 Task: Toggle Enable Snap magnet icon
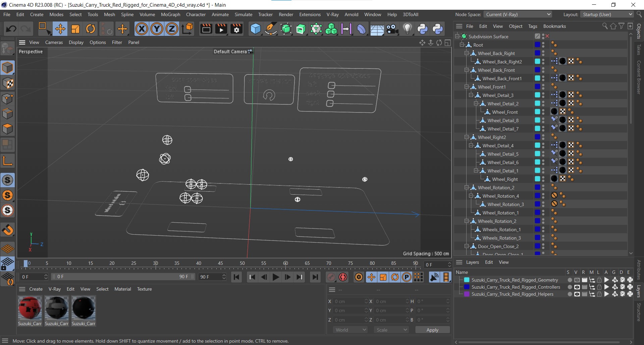(x=7, y=230)
